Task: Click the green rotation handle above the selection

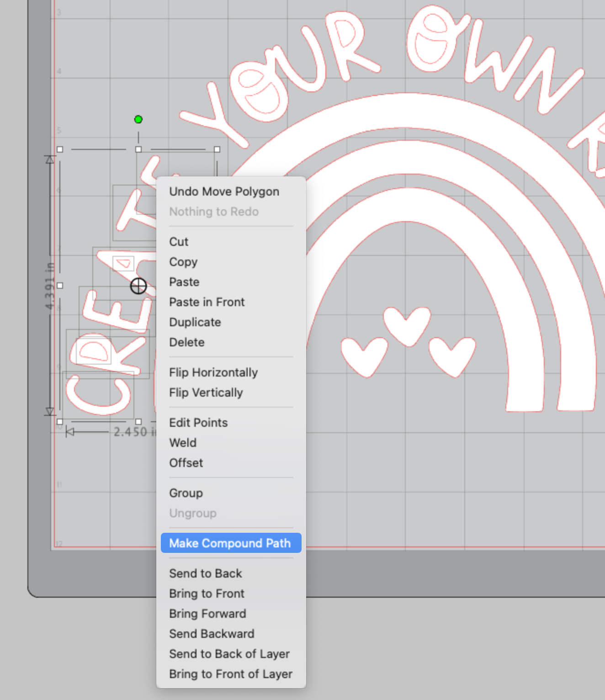Action: [138, 119]
